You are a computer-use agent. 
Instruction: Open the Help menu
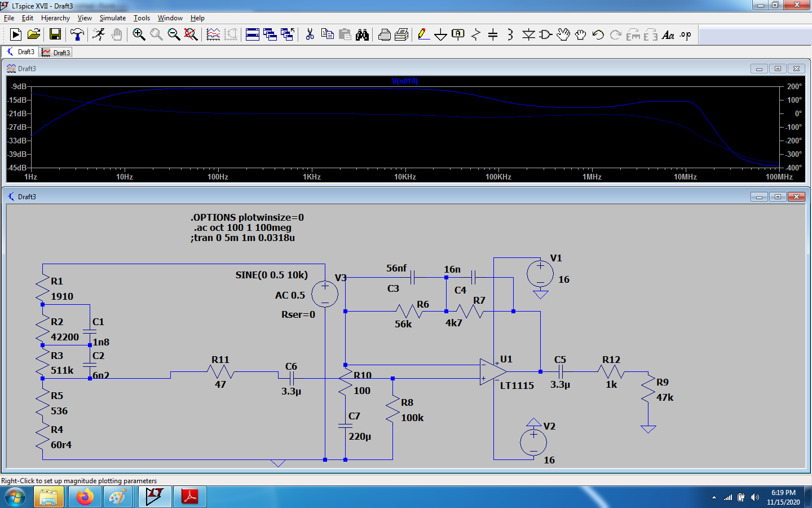click(197, 18)
